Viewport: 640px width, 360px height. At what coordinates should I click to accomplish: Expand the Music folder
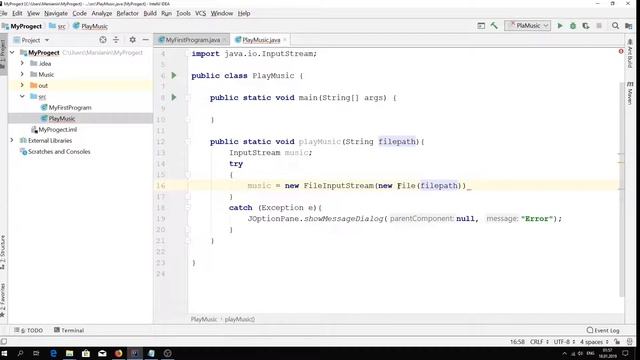(x=22, y=74)
